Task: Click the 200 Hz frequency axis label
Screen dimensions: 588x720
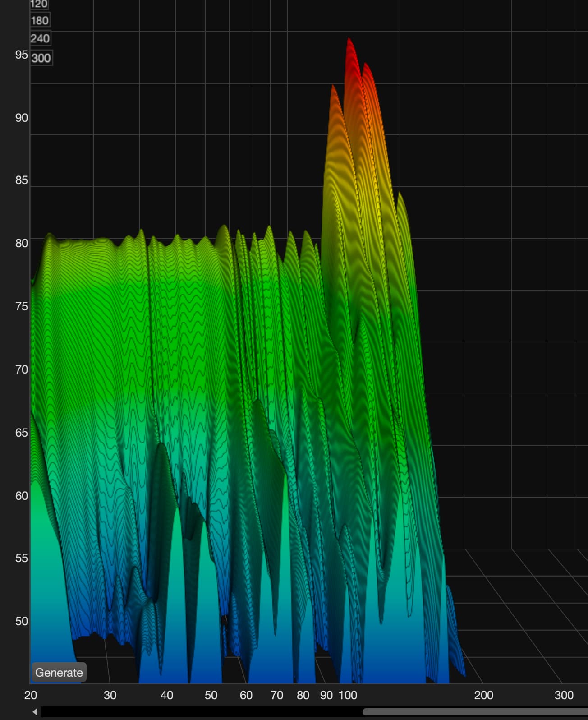Action: [x=483, y=695]
